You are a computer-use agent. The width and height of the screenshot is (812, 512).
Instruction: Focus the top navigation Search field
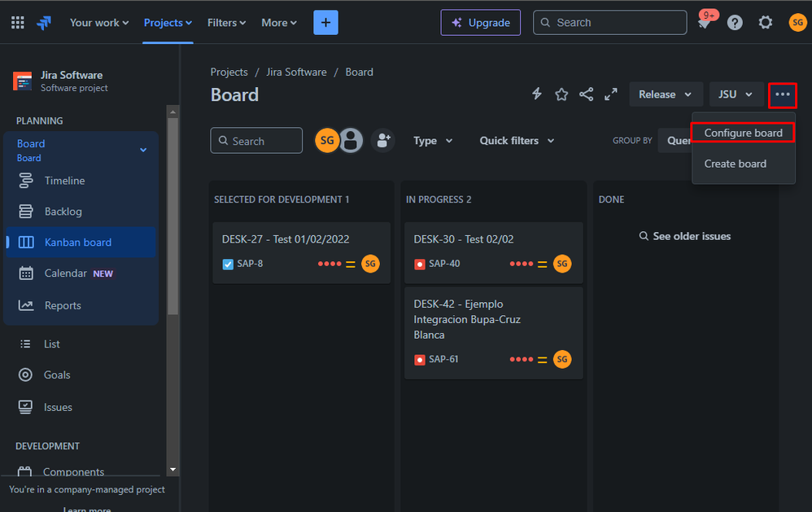610,23
